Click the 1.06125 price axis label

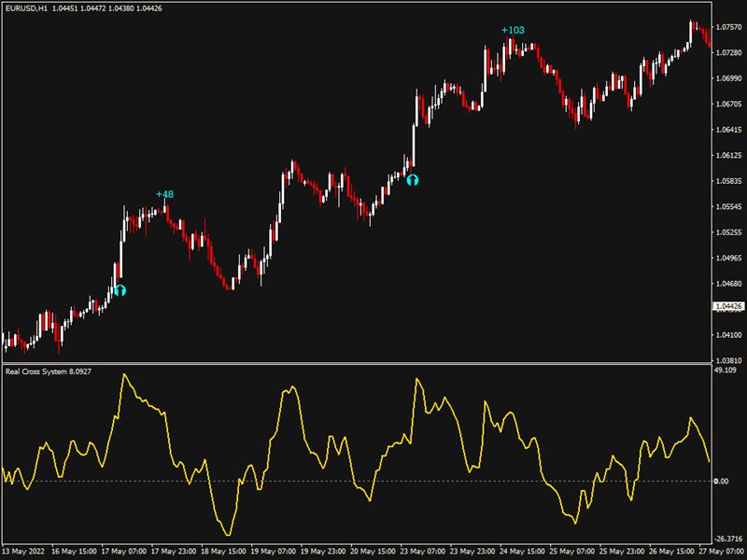[x=727, y=155]
